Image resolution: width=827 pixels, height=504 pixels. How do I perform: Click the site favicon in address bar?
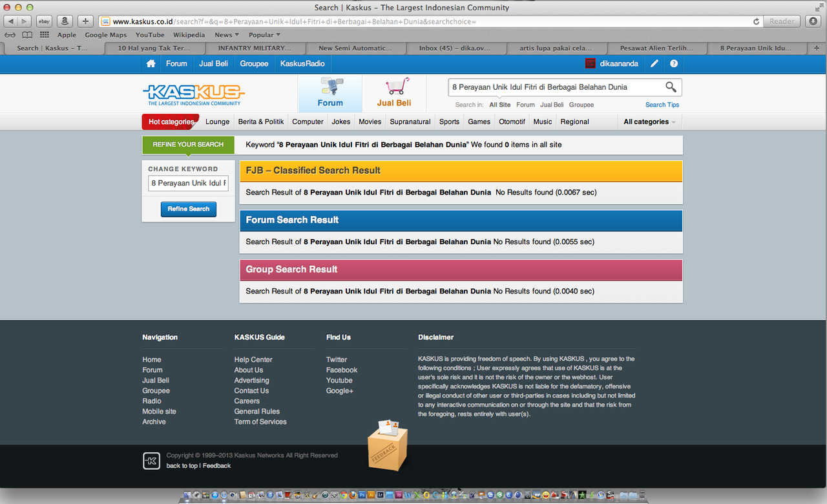pyautogui.click(x=105, y=21)
